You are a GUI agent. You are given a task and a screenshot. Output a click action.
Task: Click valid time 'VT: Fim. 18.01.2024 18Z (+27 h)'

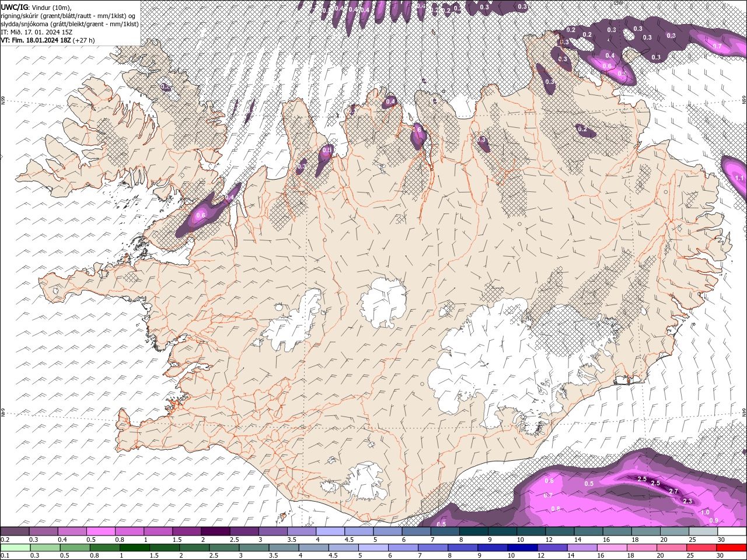click(48, 40)
